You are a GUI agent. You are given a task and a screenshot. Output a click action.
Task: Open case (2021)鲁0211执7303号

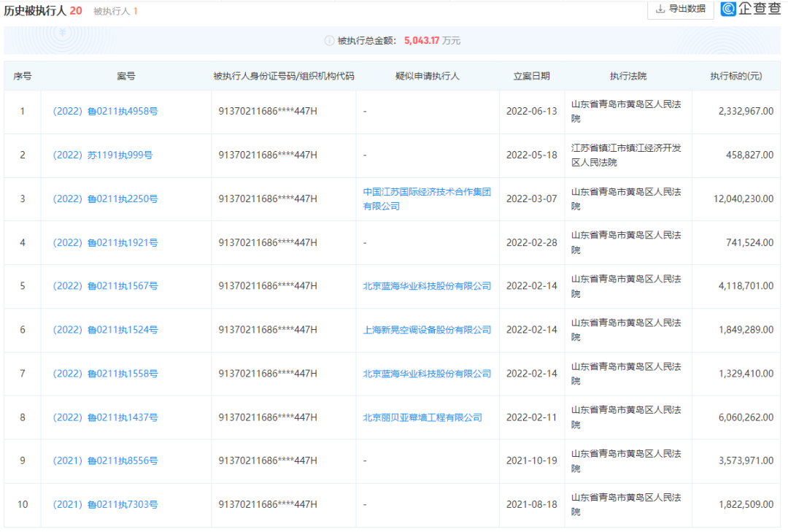coord(105,505)
